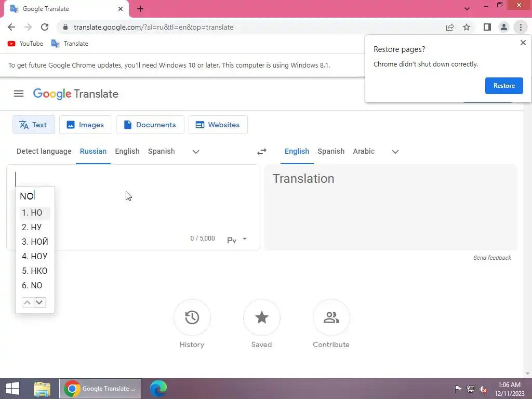532x399 pixels.
Task: Select the Text translation tab
Action: pos(34,125)
